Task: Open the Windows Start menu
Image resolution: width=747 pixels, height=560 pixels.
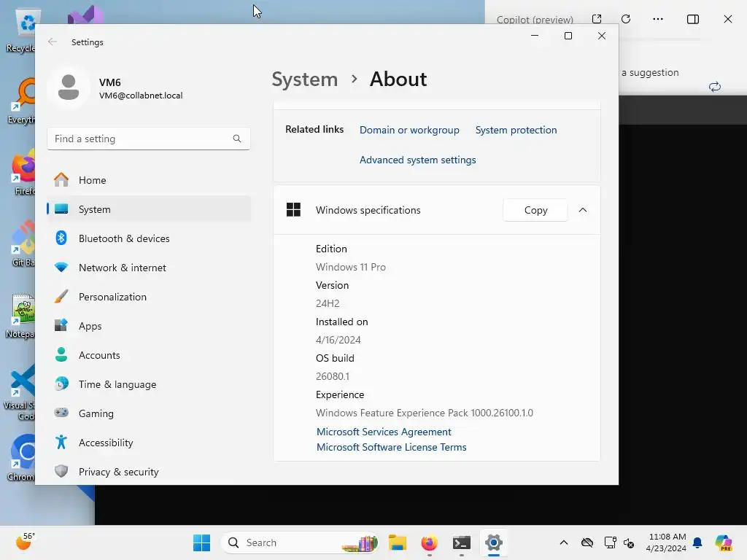Action: (x=201, y=542)
